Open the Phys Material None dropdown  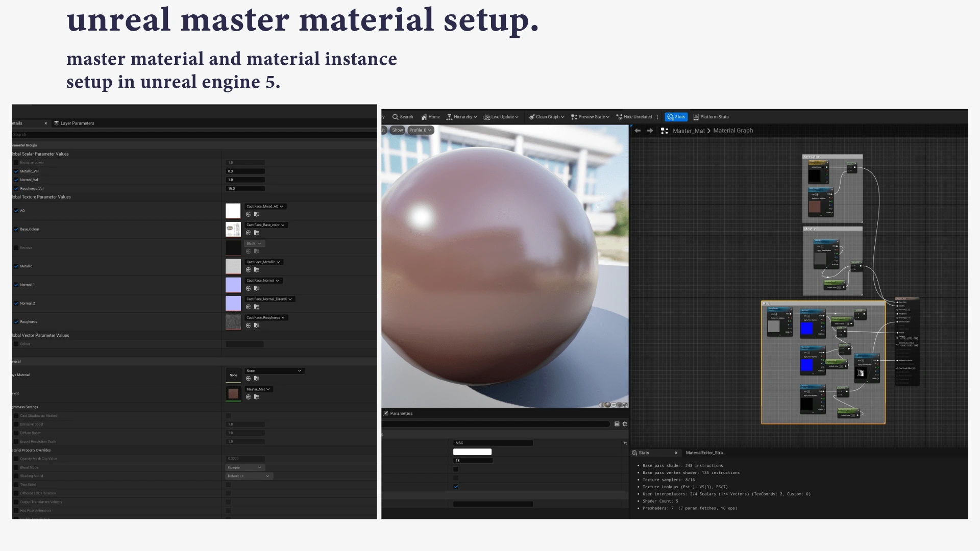point(275,371)
